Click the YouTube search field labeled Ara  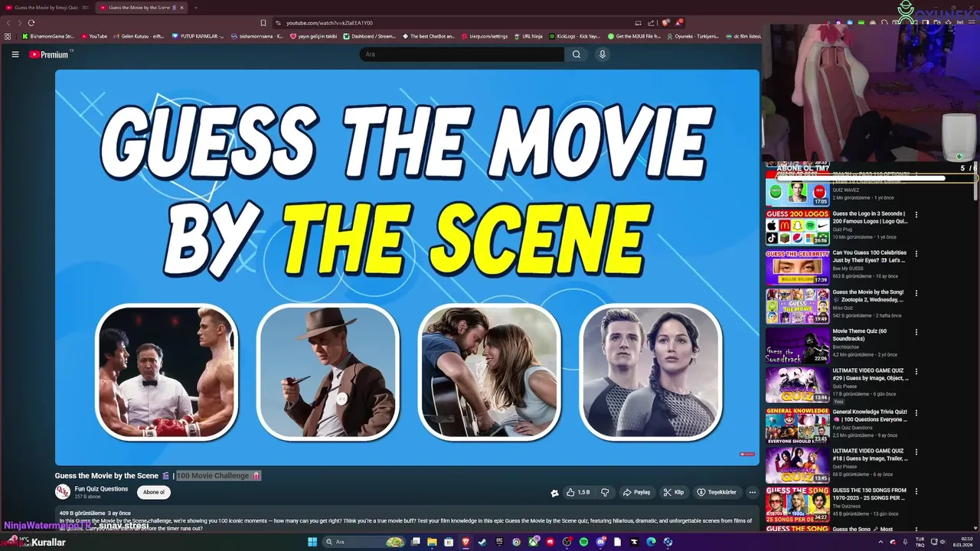point(462,54)
